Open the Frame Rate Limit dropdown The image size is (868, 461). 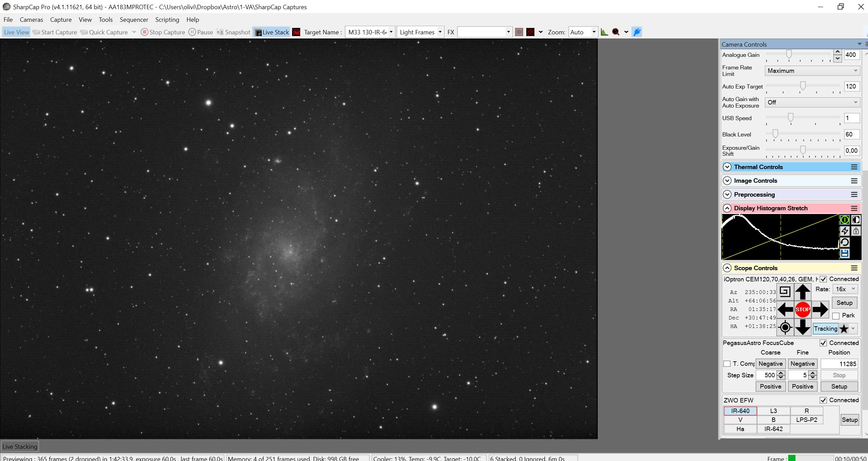click(x=812, y=71)
